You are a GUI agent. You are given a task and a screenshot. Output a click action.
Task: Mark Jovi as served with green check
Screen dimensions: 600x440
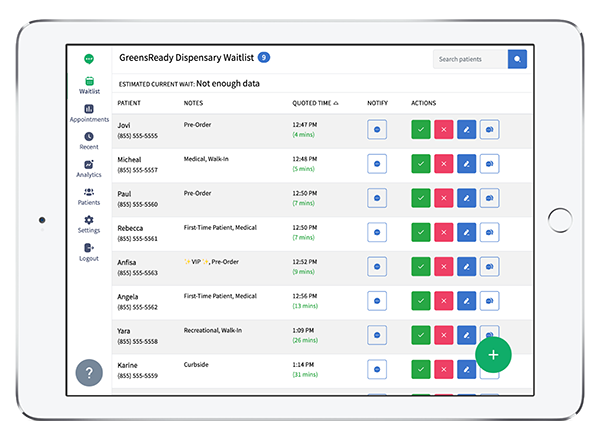pyautogui.click(x=421, y=129)
